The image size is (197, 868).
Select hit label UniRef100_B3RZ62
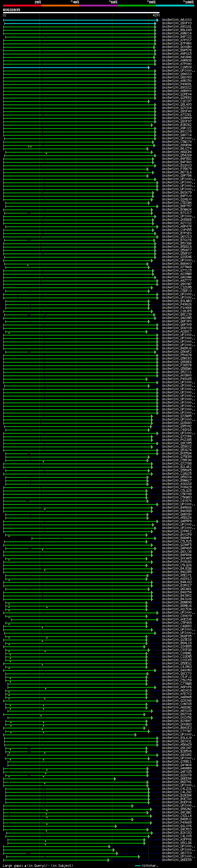point(177,125)
